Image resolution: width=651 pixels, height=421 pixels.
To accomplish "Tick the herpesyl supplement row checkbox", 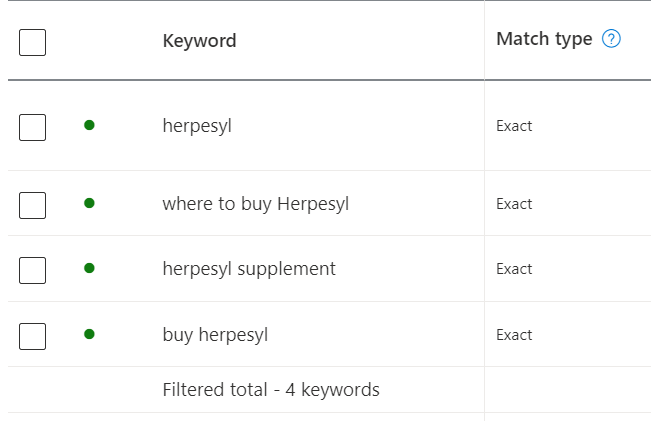I will [x=32, y=270].
